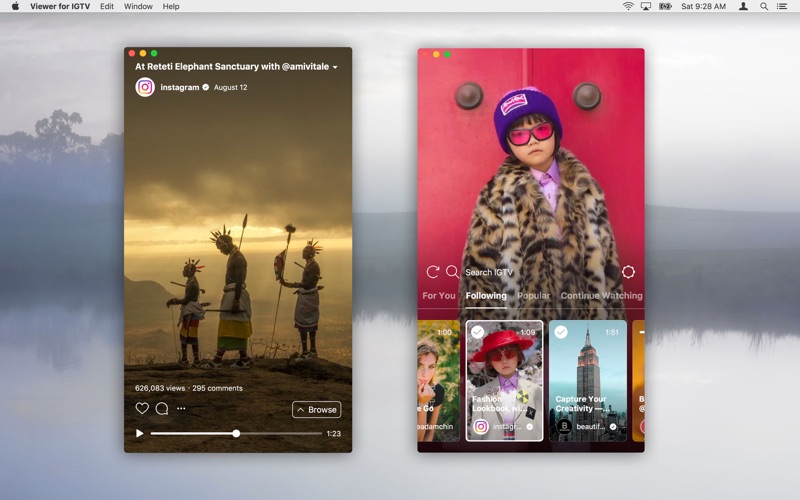The height and width of the screenshot is (500, 800).
Task: Open the Help menu
Action: tap(171, 6)
